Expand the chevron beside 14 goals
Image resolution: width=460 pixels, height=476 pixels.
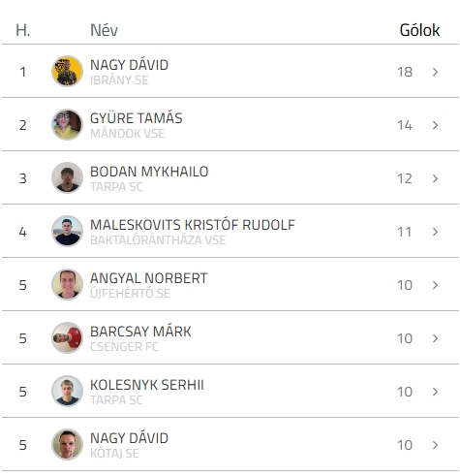[x=435, y=125]
